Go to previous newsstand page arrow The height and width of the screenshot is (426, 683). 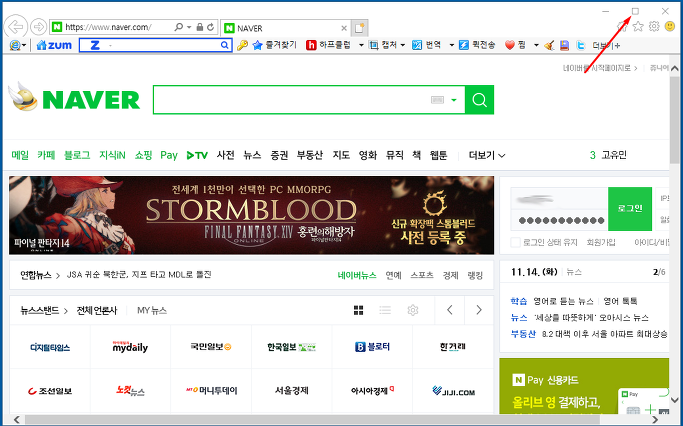[x=450, y=310]
